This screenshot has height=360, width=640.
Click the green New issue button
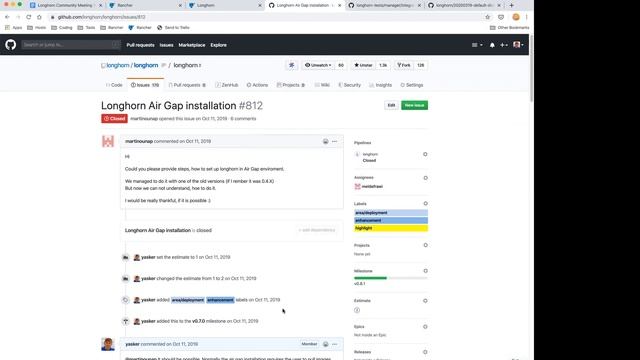pyautogui.click(x=414, y=105)
